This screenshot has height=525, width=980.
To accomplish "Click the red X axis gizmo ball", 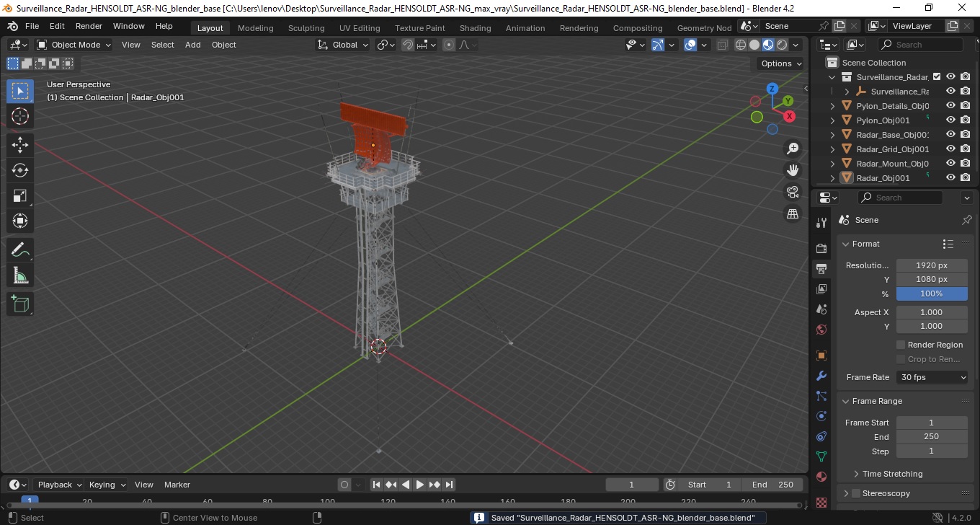I will click(x=789, y=116).
